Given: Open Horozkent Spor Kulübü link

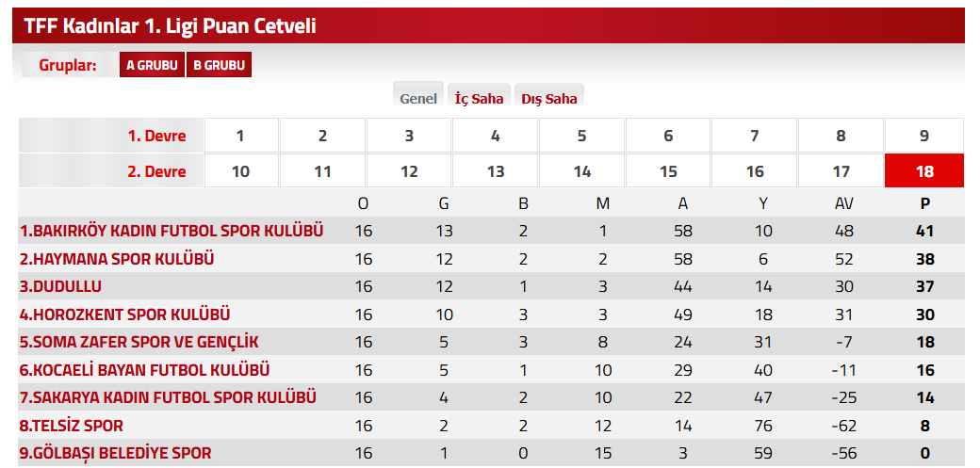Looking at the screenshot, I should click(124, 315).
